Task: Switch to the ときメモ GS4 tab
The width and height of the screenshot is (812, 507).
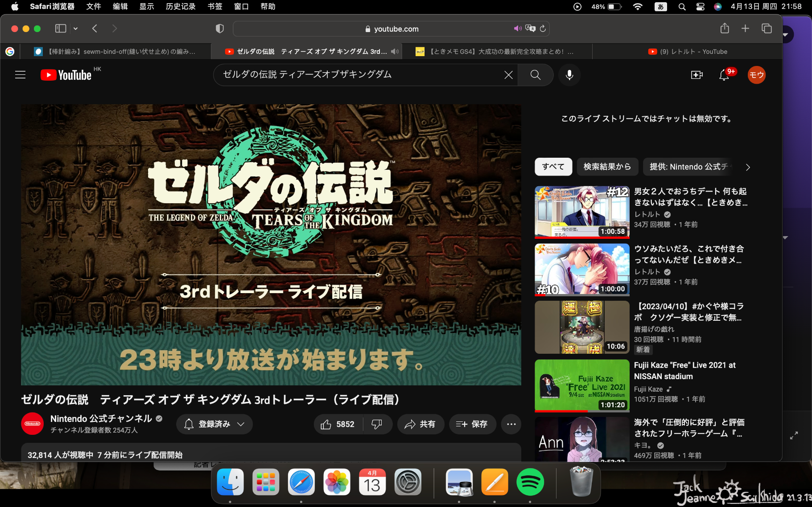Action: pos(497,52)
